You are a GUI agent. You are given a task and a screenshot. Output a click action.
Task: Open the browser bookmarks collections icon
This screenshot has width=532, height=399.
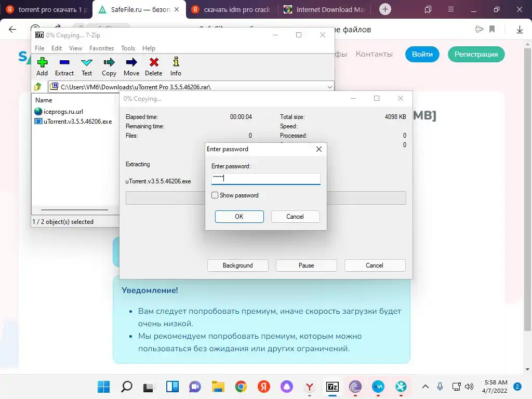(x=428, y=9)
